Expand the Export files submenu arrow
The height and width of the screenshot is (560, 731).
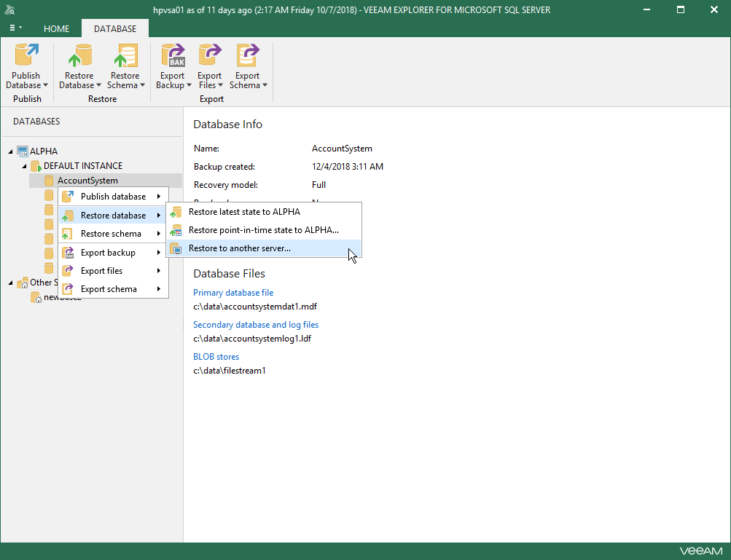pyautogui.click(x=159, y=271)
